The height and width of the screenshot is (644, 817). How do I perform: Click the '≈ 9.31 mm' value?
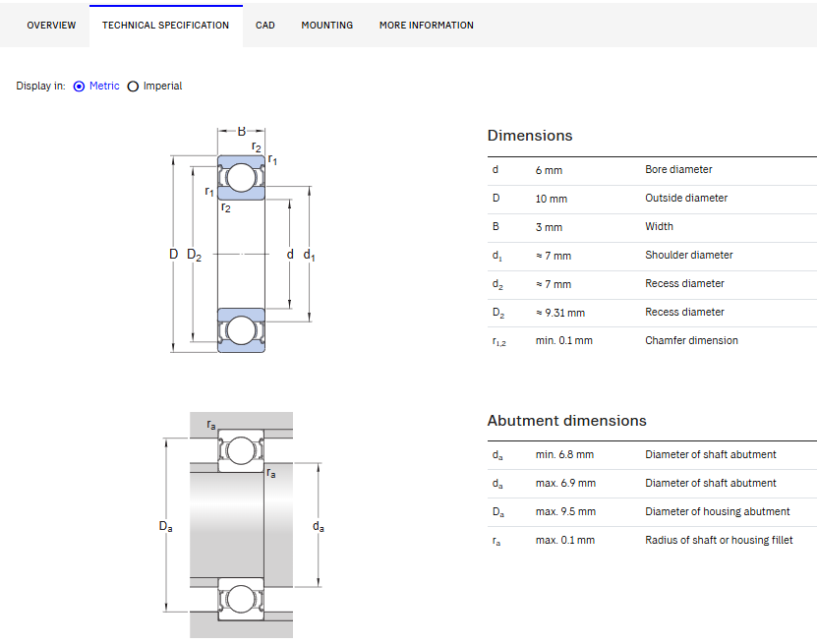click(x=560, y=313)
